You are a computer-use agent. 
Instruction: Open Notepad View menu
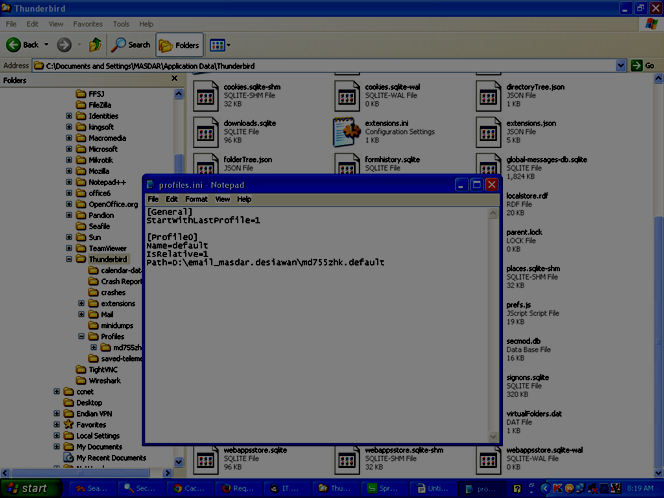coord(222,199)
